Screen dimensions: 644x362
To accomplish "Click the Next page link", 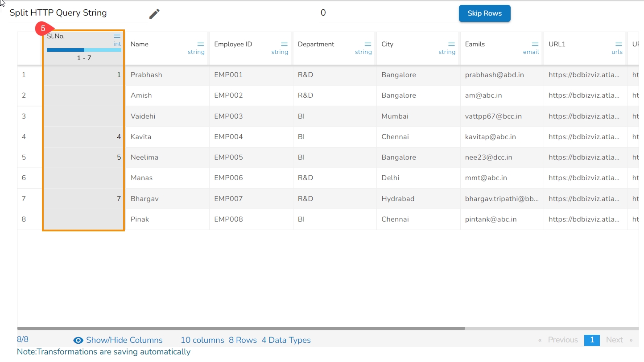I will point(614,340).
